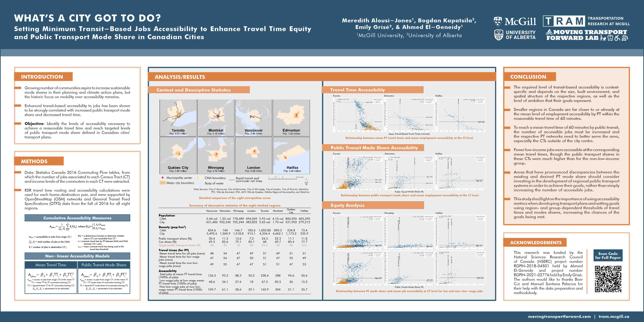Viewport: 644px width, 322px height.
Task: Click the cyclist icon beside Moving Transport
Action: point(549,32)
